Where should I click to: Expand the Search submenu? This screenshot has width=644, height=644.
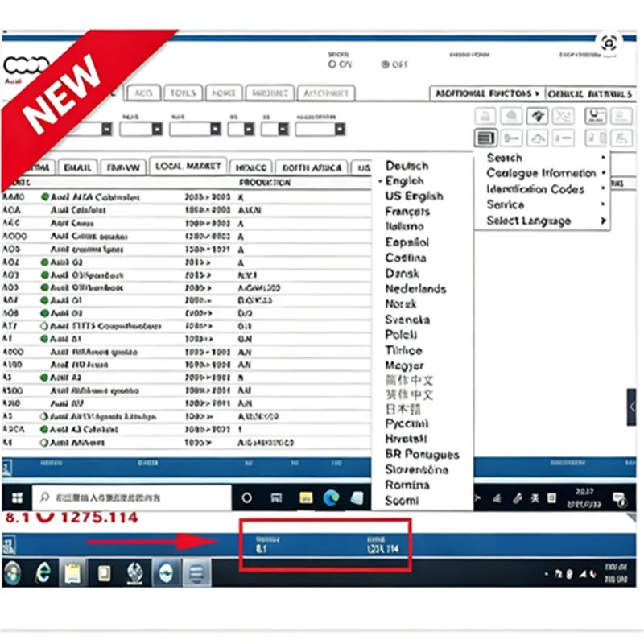tap(542, 158)
